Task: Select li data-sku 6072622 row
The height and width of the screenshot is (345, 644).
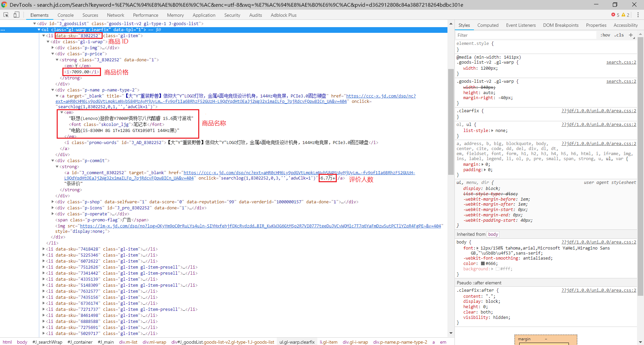Action: coord(102,261)
